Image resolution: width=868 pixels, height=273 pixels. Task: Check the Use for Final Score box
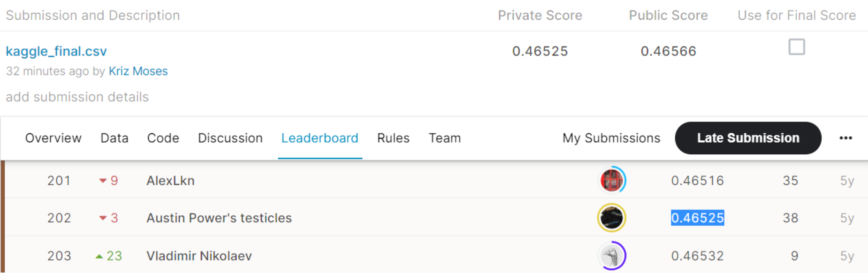pos(796,47)
